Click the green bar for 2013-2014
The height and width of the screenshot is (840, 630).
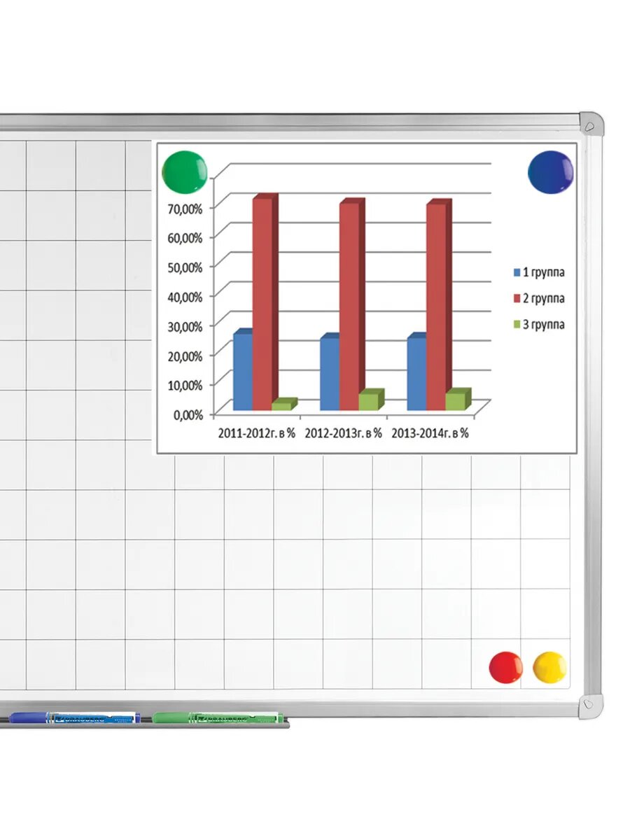[458, 399]
